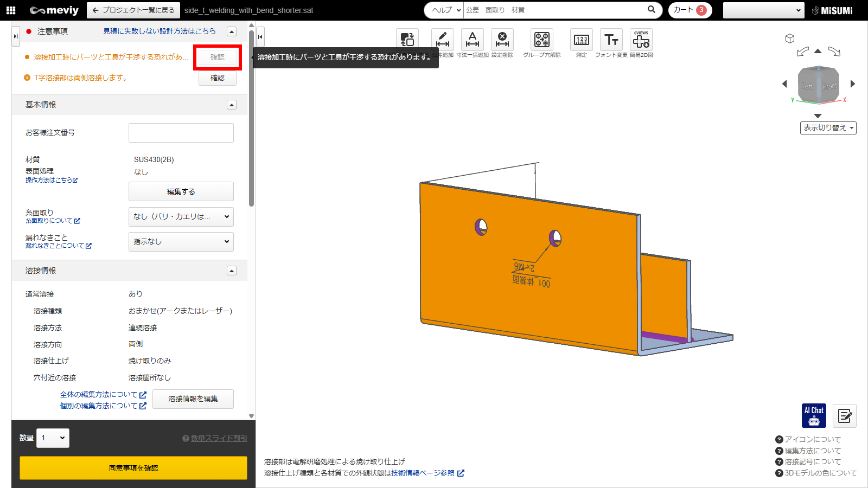Screen dimensions: 868x488
Task: Collapse the 注意事項 section
Action: pyautogui.click(x=232, y=31)
